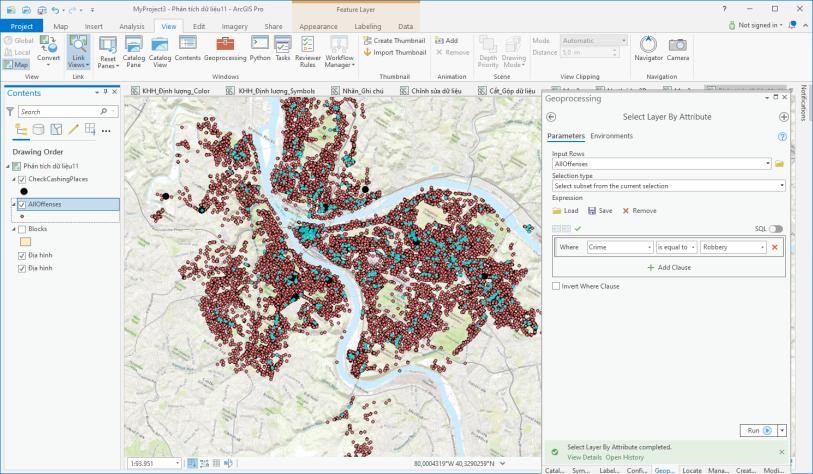Viewport: 813px width, 474px height.
Task: Switch to List By Selection
Action: (56, 130)
